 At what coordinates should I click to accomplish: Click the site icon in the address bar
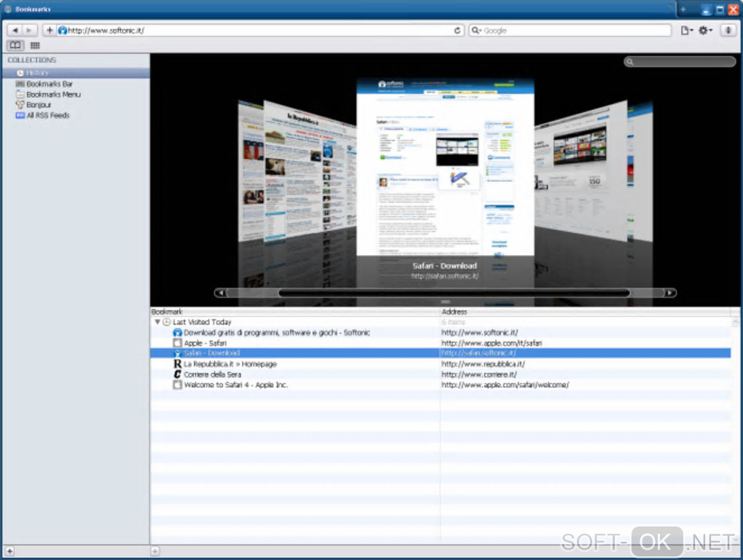click(x=63, y=31)
